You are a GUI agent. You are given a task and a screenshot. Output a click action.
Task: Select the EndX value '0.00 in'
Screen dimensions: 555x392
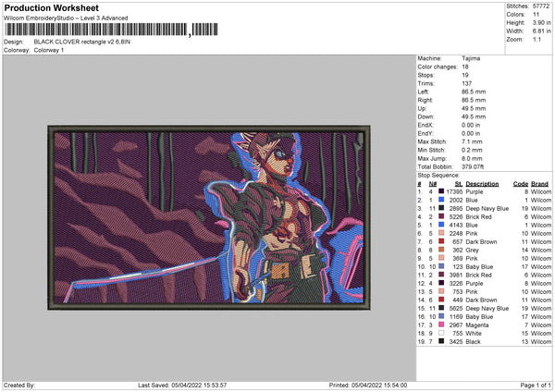(x=471, y=125)
